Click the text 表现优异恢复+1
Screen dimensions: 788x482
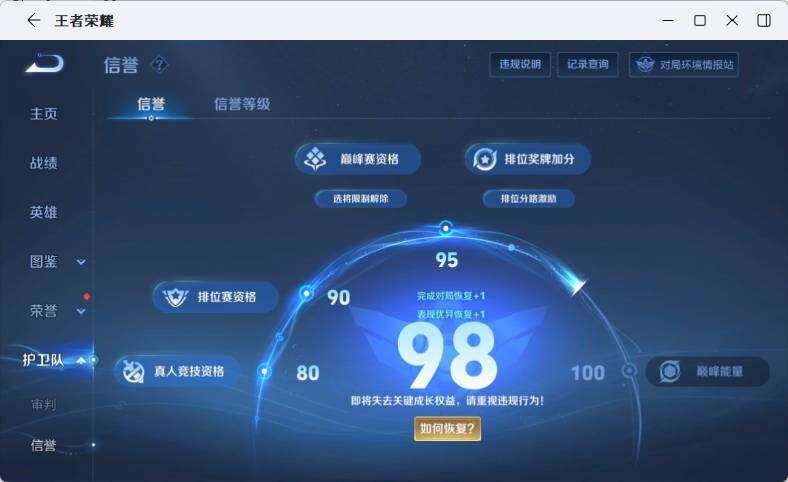click(x=451, y=314)
